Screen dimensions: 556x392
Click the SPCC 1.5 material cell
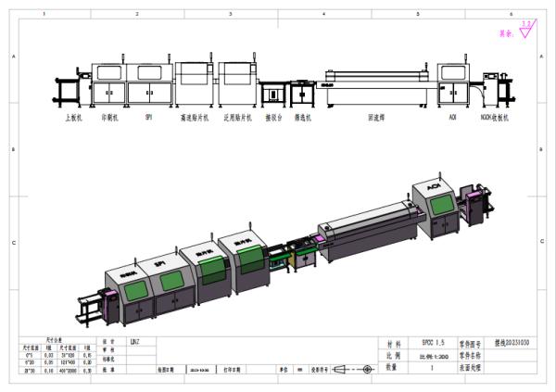pos(434,342)
